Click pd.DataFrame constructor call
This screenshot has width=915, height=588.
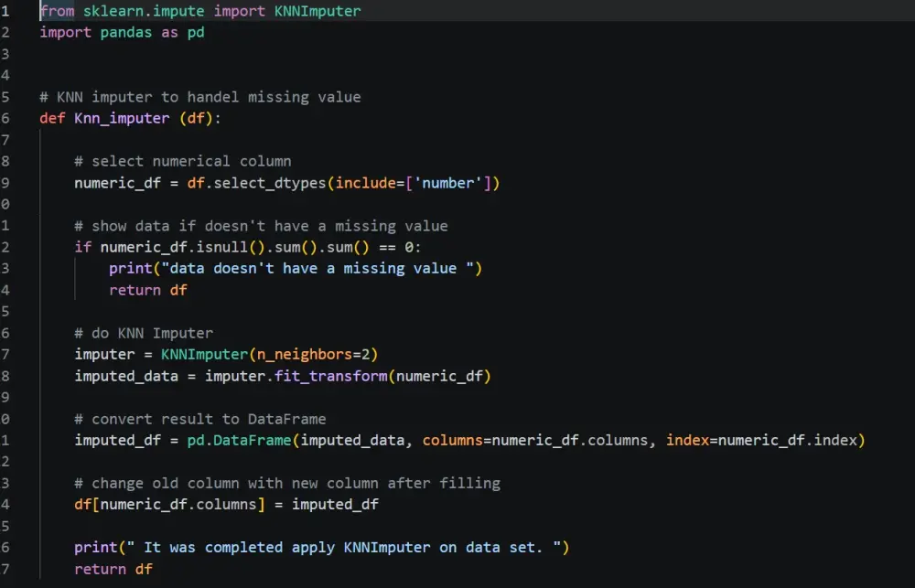click(x=239, y=441)
